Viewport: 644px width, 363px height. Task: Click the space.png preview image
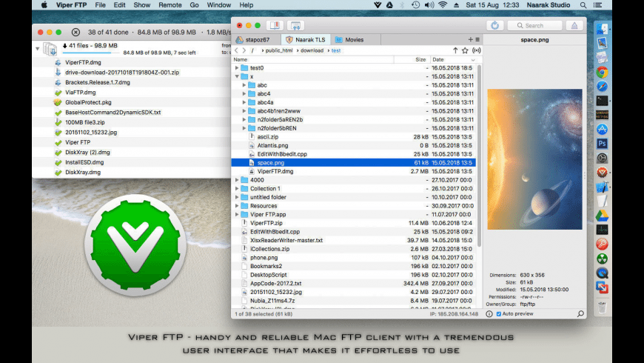(x=534, y=159)
